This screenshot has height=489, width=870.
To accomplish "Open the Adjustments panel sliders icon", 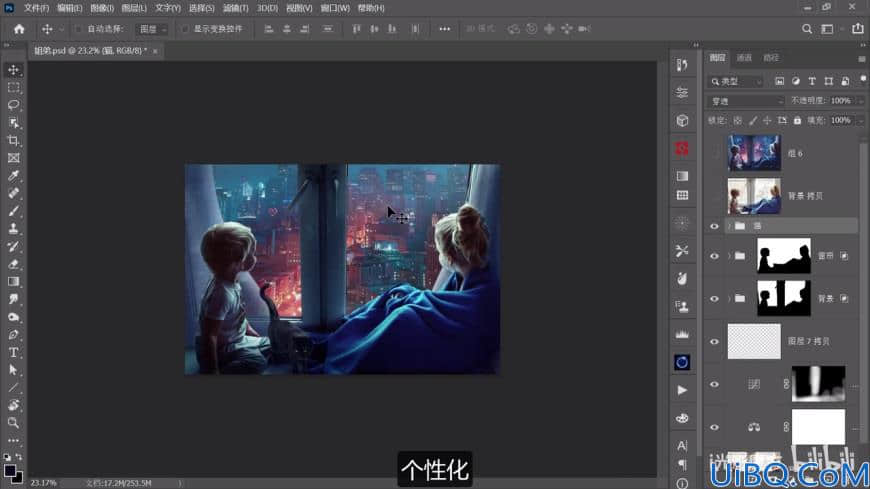I will click(682, 92).
